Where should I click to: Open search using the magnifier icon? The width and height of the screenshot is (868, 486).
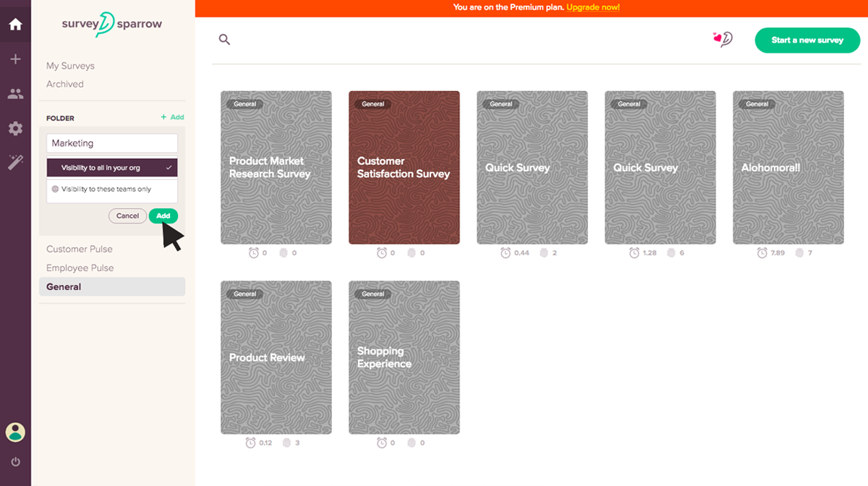(x=224, y=39)
